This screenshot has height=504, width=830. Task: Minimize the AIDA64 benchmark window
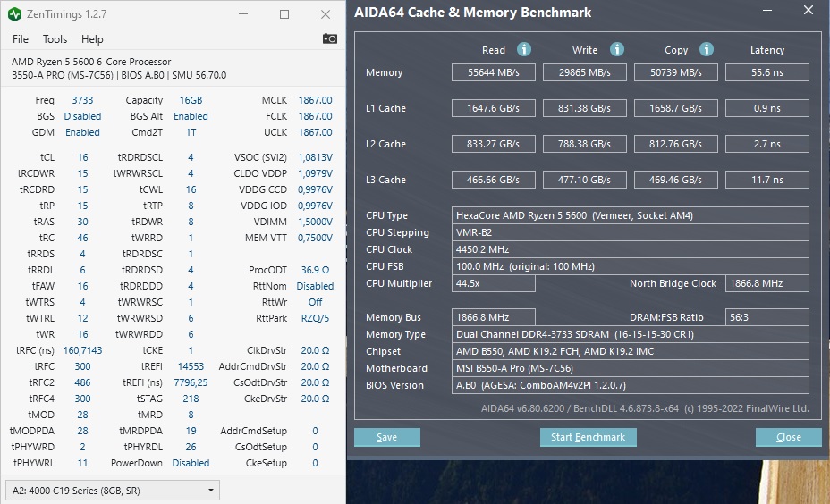pyautogui.click(x=768, y=12)
